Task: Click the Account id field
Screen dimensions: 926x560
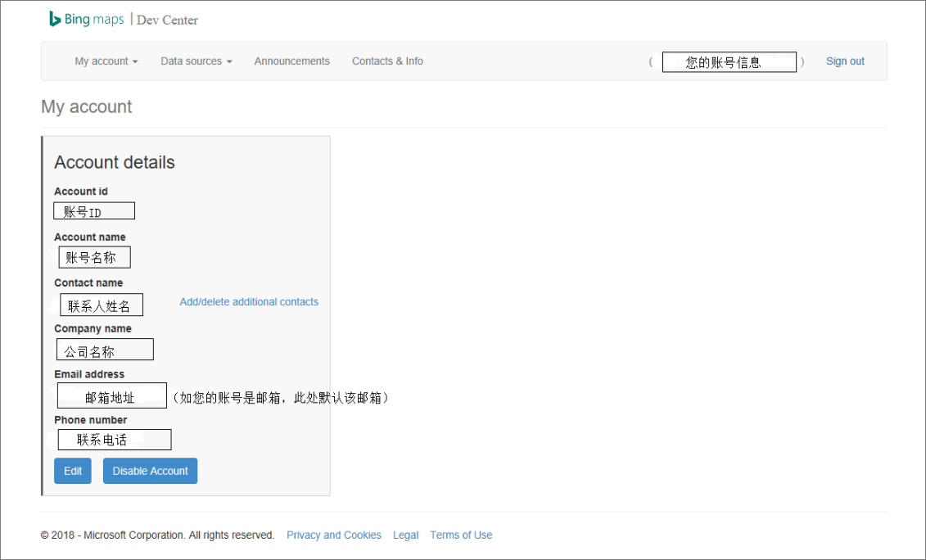Action: (93, 210)
